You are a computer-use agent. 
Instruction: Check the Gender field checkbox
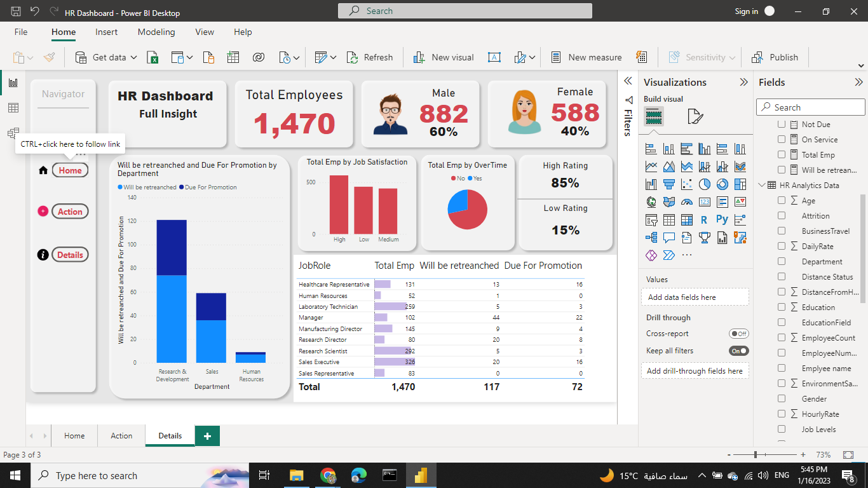782,398
